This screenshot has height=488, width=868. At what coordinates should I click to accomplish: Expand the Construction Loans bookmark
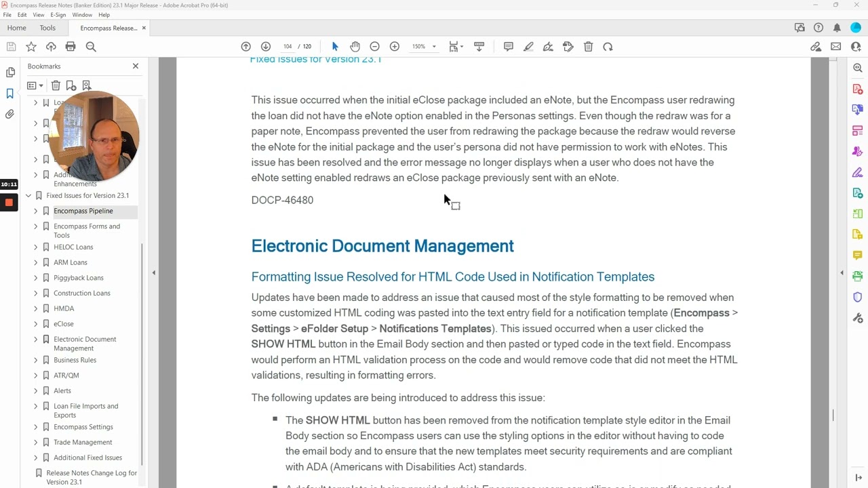tap(36, 293)
